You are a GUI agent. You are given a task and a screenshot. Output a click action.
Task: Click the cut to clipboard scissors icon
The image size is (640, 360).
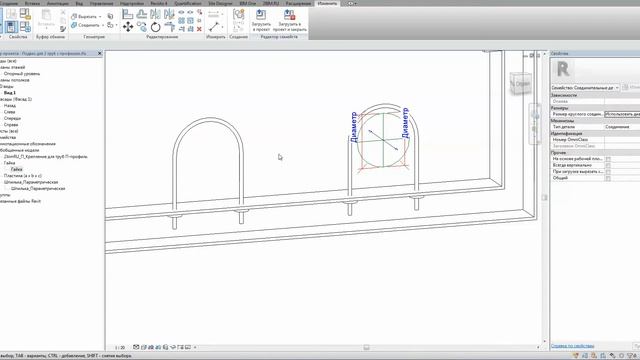tap(63, 12)
